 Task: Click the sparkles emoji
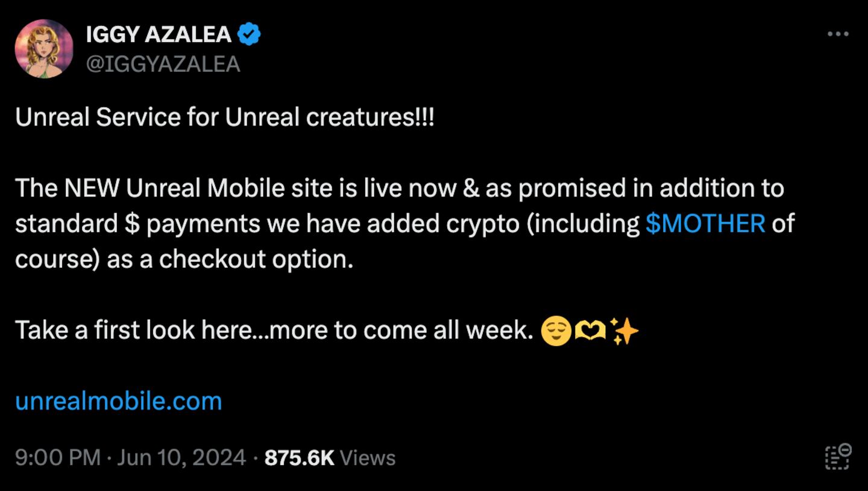pyautogui.click(x=624, y=331)
